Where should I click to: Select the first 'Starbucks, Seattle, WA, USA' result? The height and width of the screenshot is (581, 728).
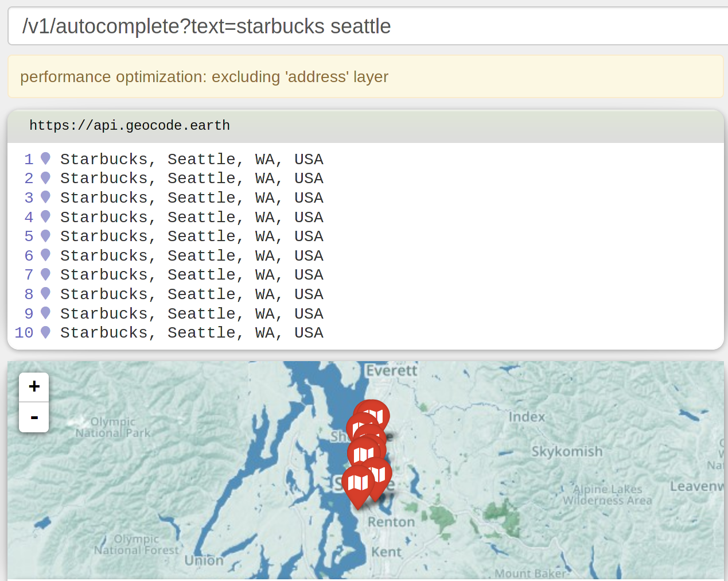tap(192, 159)
